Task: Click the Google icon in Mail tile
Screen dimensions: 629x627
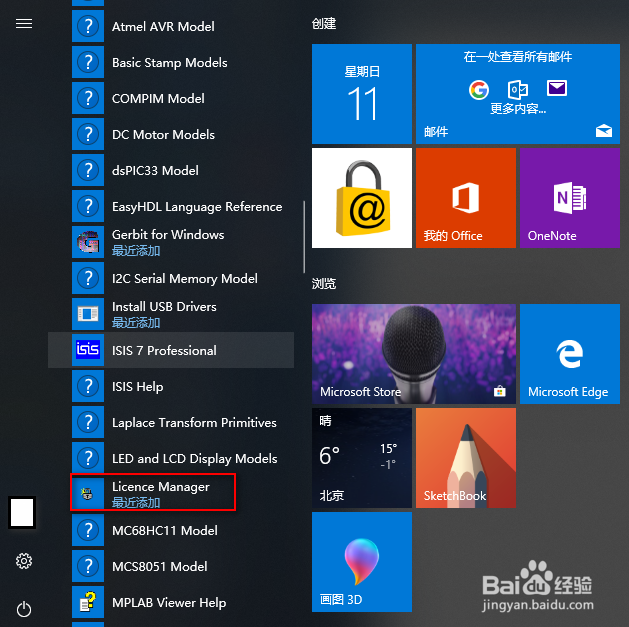Action: (x=479, y=89)
